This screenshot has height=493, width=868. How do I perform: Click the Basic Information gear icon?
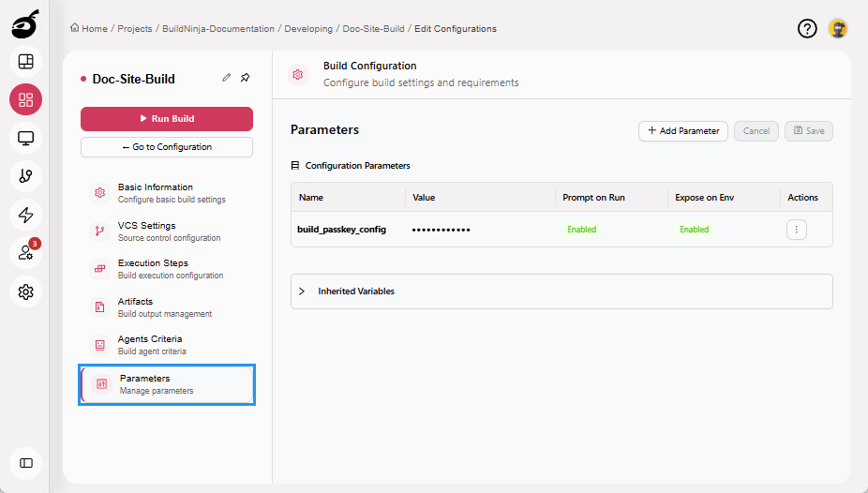tap(99, 192)
